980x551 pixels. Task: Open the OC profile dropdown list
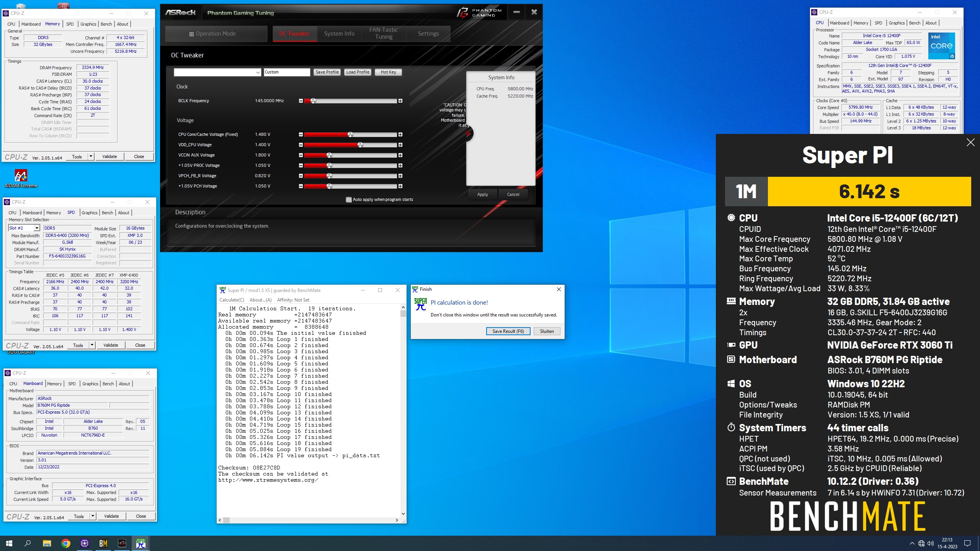[258, 72]
